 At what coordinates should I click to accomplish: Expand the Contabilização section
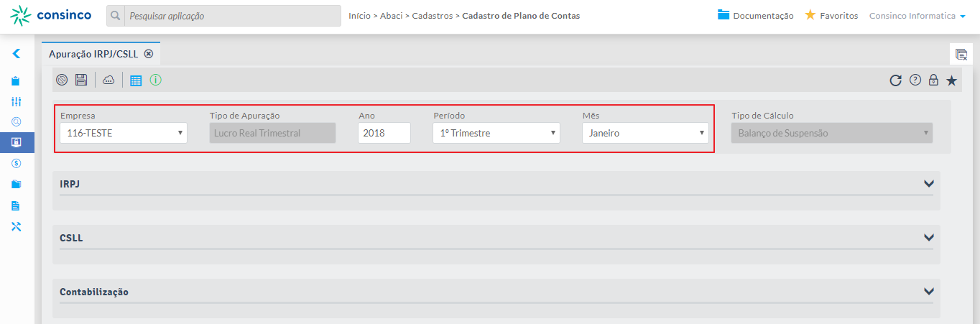[929, 292]
